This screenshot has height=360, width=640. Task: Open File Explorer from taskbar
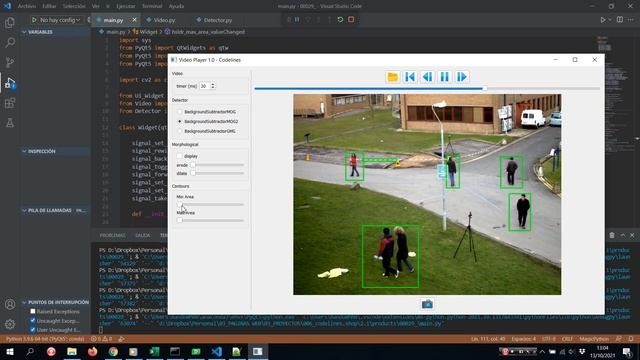point(72,351)
